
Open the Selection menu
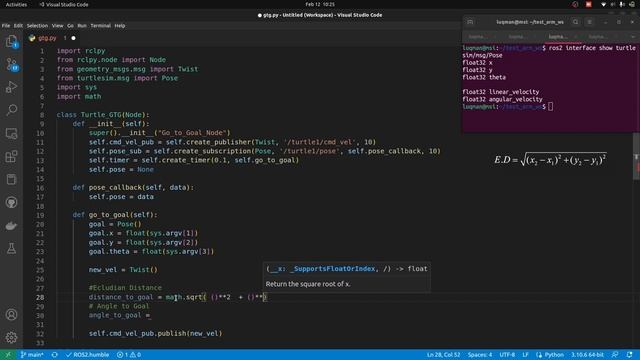coord(37,26)
